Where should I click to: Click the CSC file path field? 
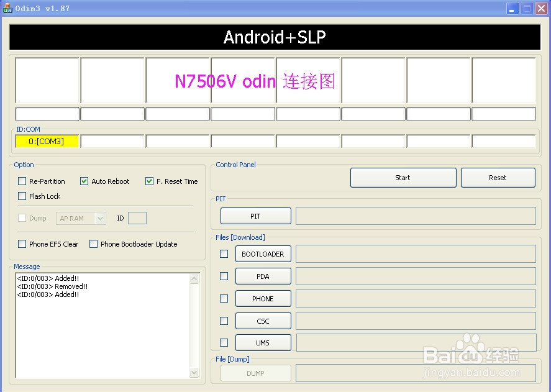[416, 321]
